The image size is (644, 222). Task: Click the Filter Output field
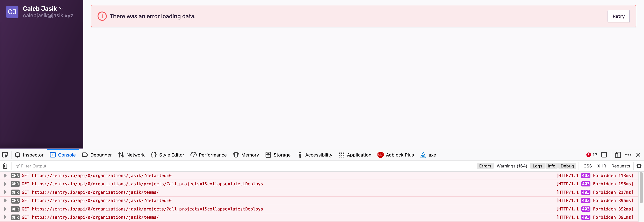pyautogui.click(x=34, y=166)
